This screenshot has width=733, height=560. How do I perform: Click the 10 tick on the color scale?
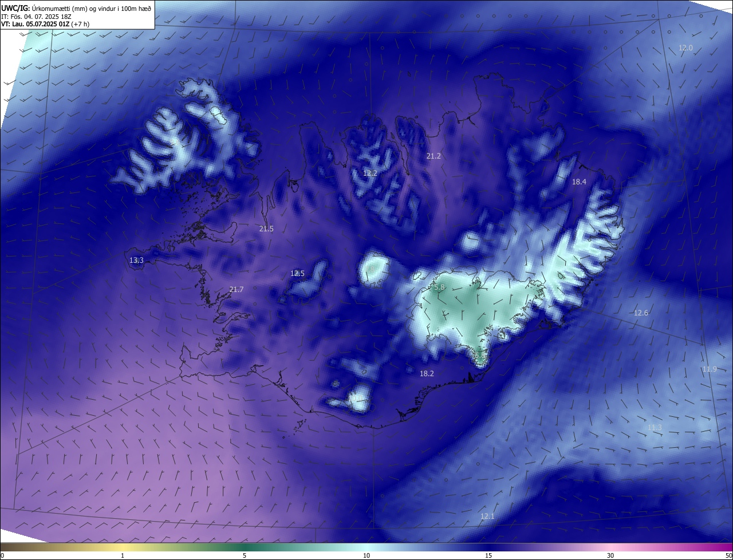[x=366, y=555]
